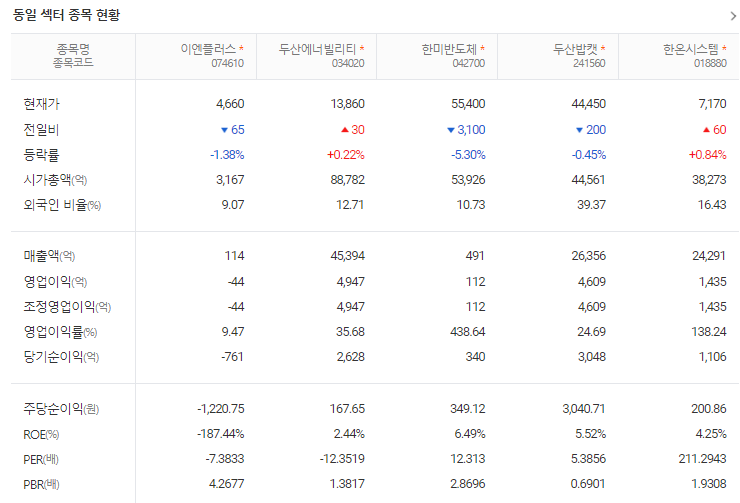Click the asterisk next to 한온시스템
This screenshot has height=503, width=740.
coord(724,48)
